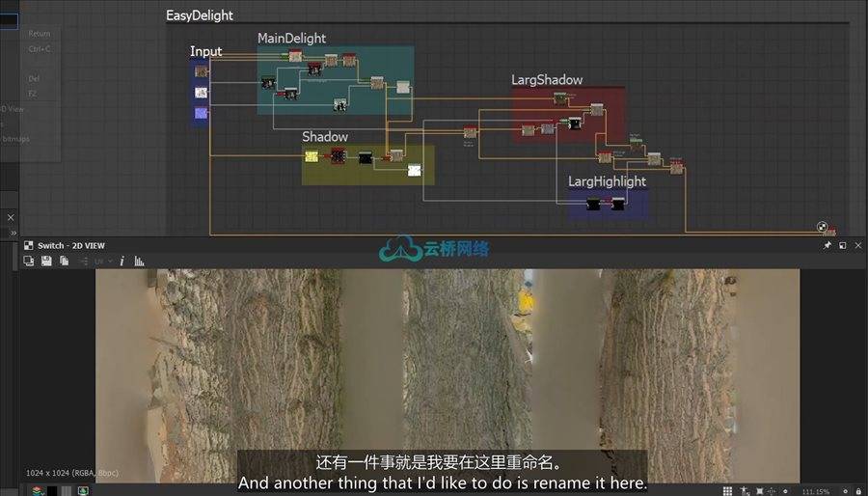Select the left black node in LargHighlight frame
The width and height of the screenshot is (868, 496).
593,204
